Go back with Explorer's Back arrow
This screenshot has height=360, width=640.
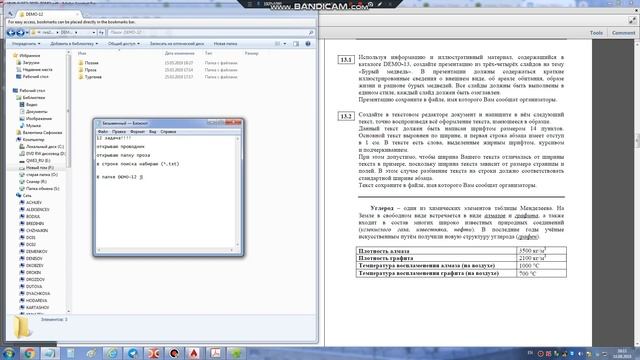click(11, 32)
